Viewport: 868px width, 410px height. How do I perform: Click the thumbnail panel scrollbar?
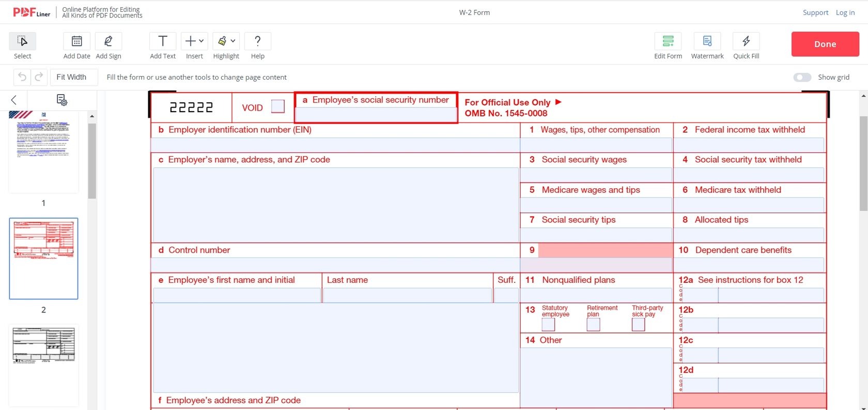click(x=92, y=160)
